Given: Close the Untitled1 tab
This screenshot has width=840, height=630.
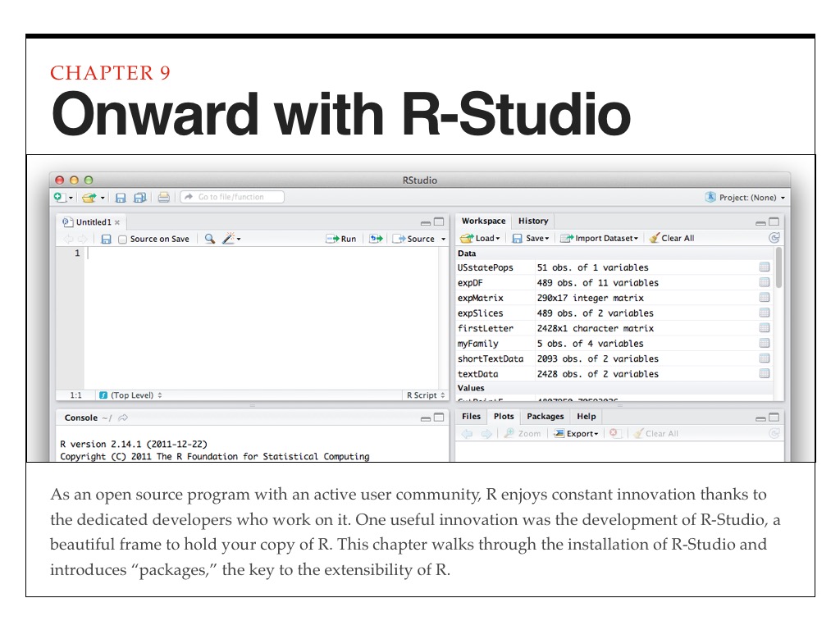Looking at the screenshot, I should point(117,222).
